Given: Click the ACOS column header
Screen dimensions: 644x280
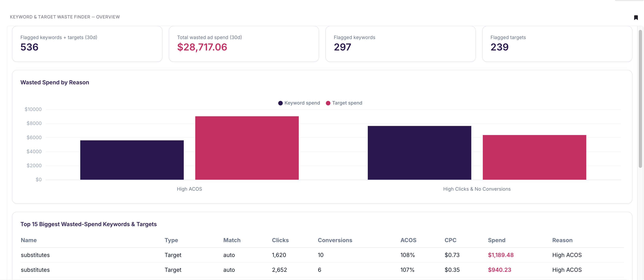Looking at the screenshot, I should [408, 240].
